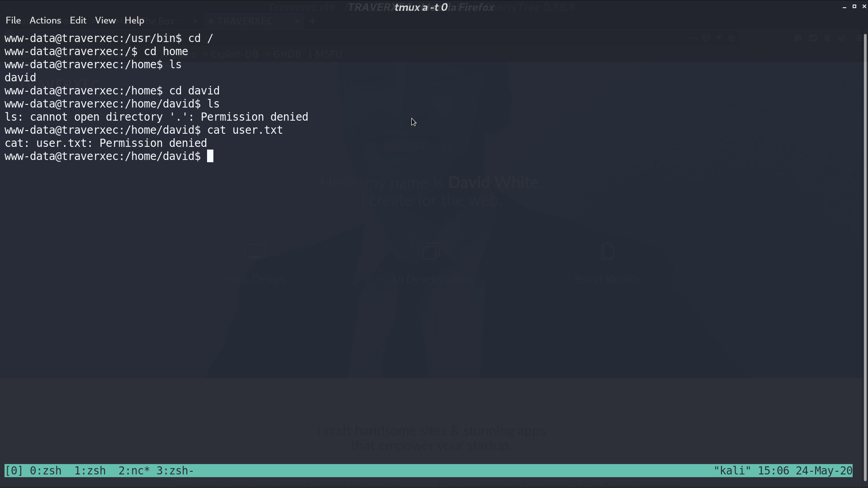The width and height of the screenshot is (868, 488).
Task: Switch to tmux window 0:zsh
Action: 46,471
